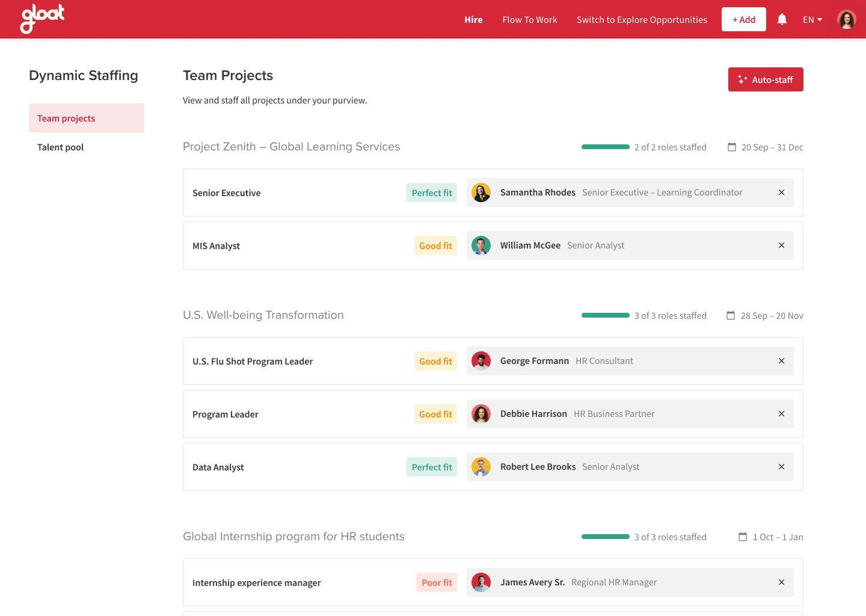This screenshot has height=616, width=866.
Task: Open Project Zenith – Global Learning Services heading
Action: 291,147
